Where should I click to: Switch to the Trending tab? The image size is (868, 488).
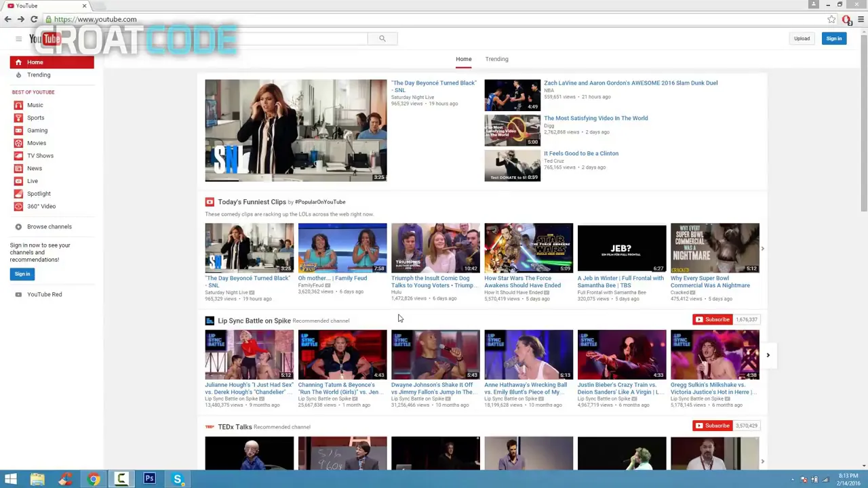pos(496,59)
